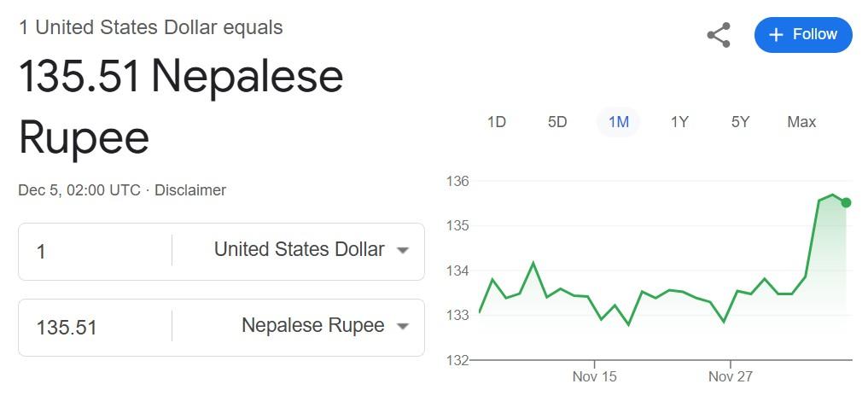Click the Nov 15 axis label
Viewport: 868px width, 413px height.
click(594, 376)
